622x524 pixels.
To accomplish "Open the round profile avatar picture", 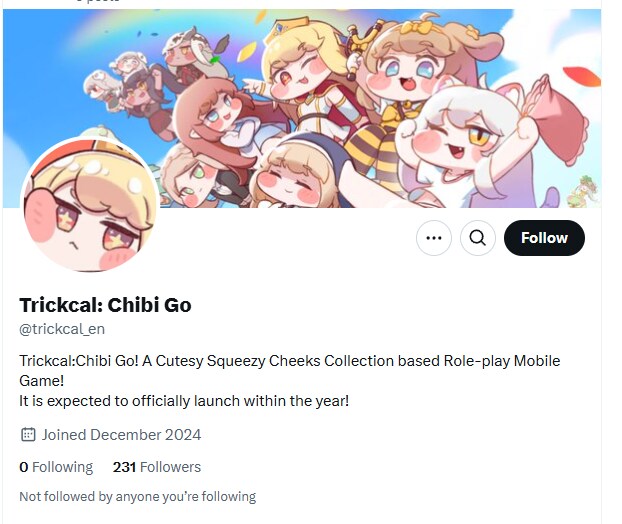I will (90, 205).
